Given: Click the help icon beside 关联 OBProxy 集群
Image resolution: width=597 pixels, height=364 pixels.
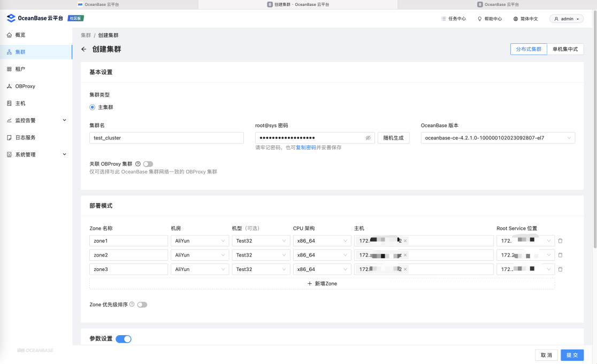Looking at the screenshot, I should coord(138,164).
